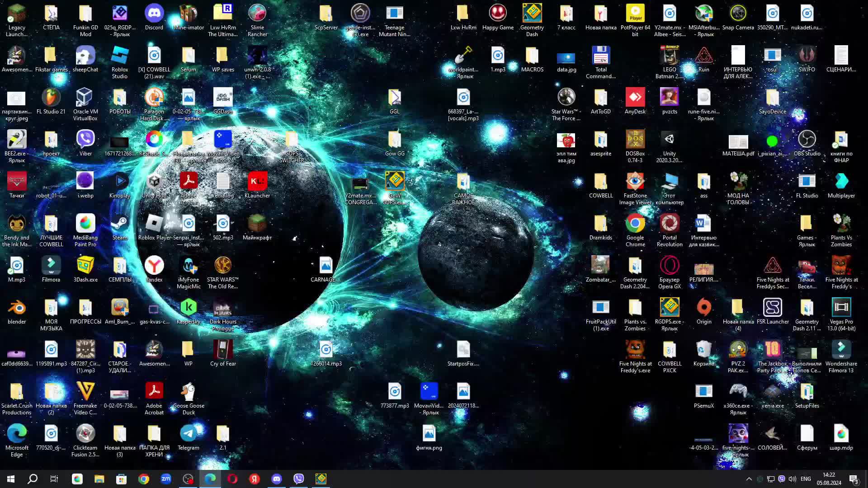Select the Google Chrome desktop icon
Image resolution: width=868 pixels, height=488 pixels.
(x=635, y=224)
